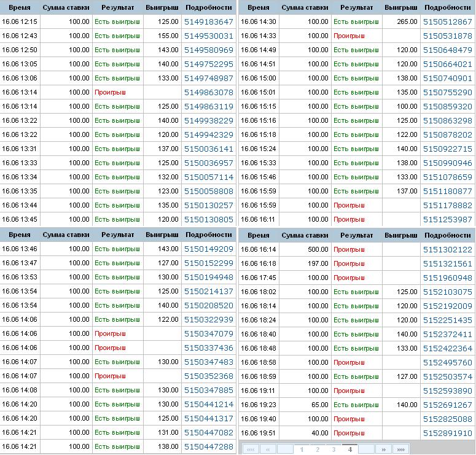Open bet details 5151078659
The width and height of the screenshot is (476, 455).
(x=448, y=177)
